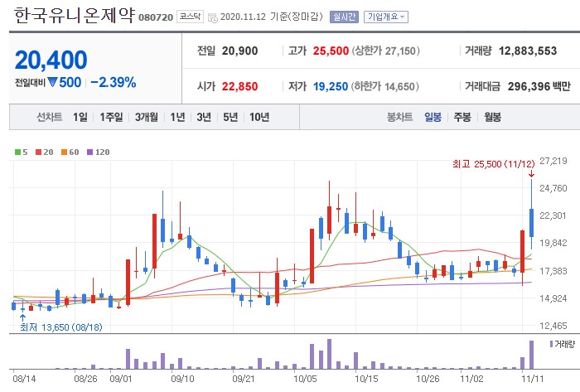Click the 12,465 price axis label

coord(553,326)
